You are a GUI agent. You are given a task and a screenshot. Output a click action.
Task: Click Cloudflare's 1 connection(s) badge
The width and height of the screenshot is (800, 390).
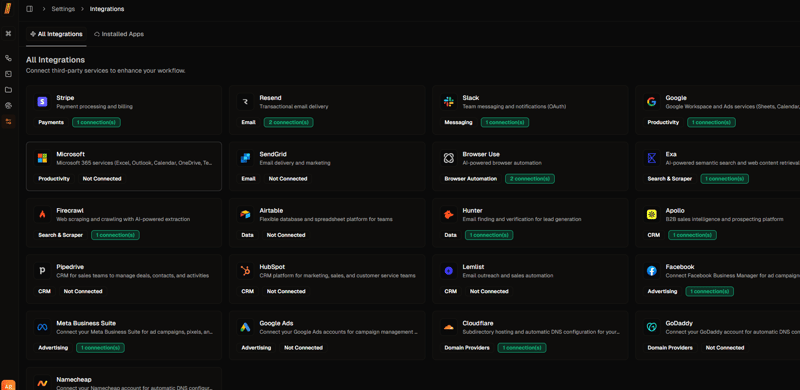[x=522, y=348]
